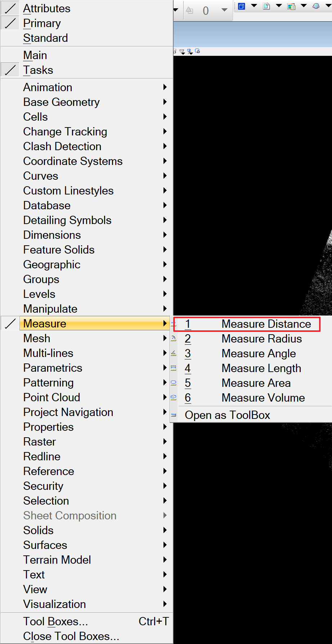Toggle the Attributes toolbox checkmark
The width and height of the screenshot is (332, 644).
coord(10,8)
